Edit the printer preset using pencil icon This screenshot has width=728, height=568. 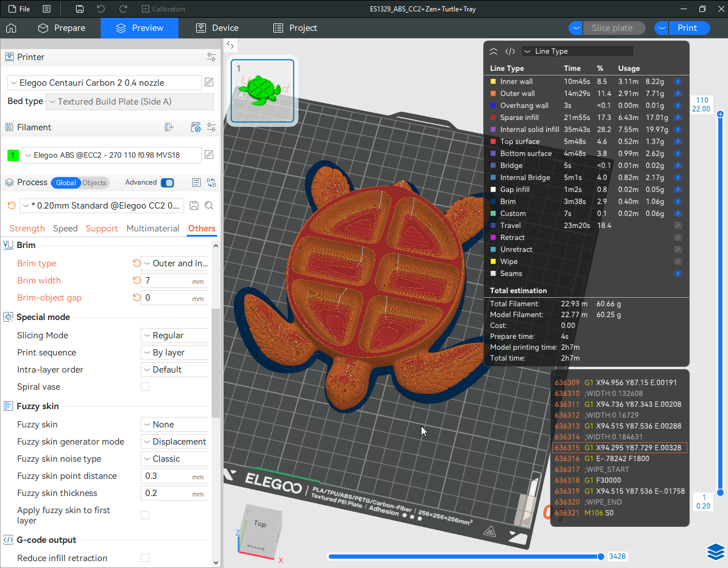pos(209,82)
